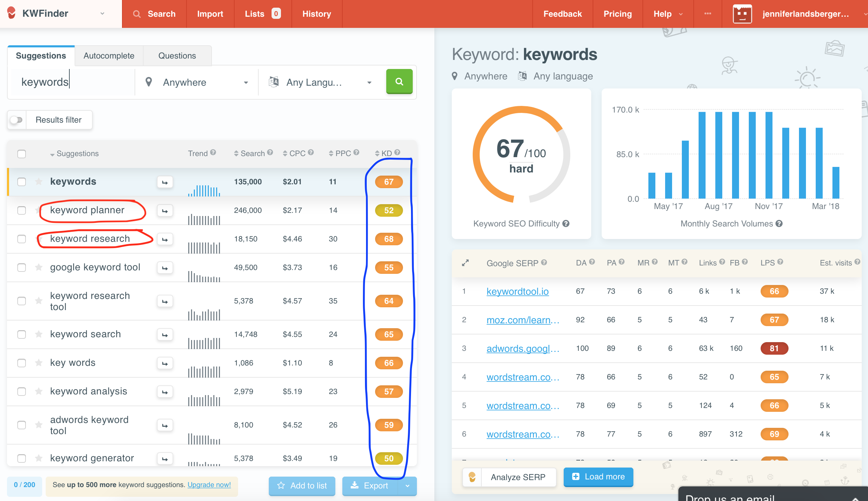The image size is (868, 501).
Task: Click the Export button
Action: tap(370, 486)
